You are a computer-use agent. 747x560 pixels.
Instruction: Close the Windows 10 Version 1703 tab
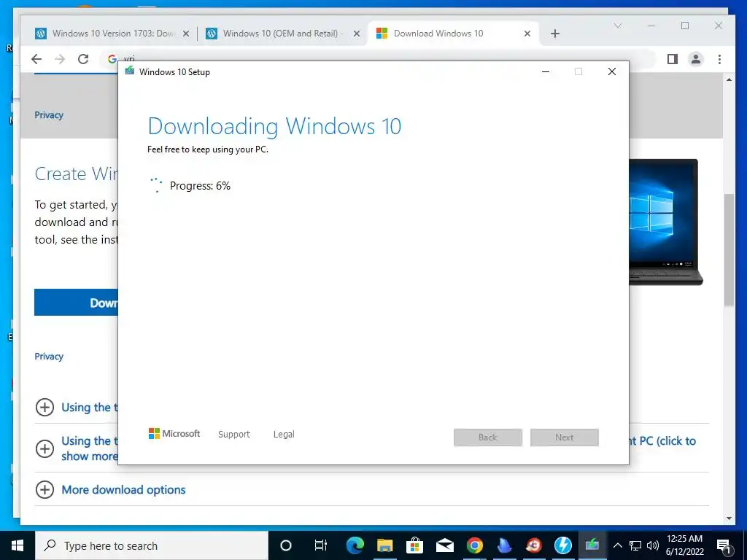pos(186,34)
